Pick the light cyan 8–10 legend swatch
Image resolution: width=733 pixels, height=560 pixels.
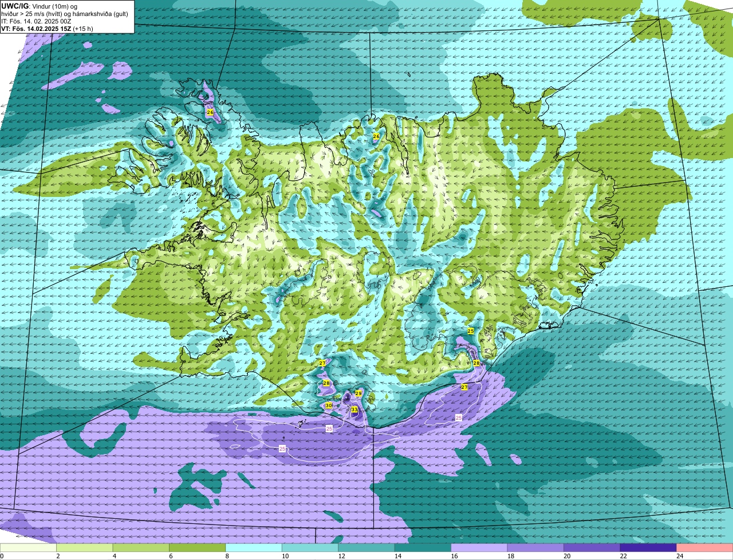pyautogui.click(x=254, y=548)
